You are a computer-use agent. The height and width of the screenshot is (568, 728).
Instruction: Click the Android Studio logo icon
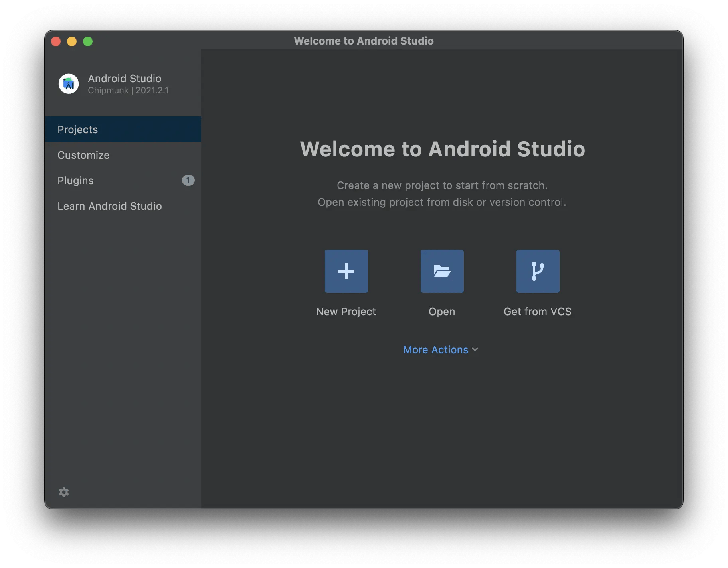pos(69,84)
